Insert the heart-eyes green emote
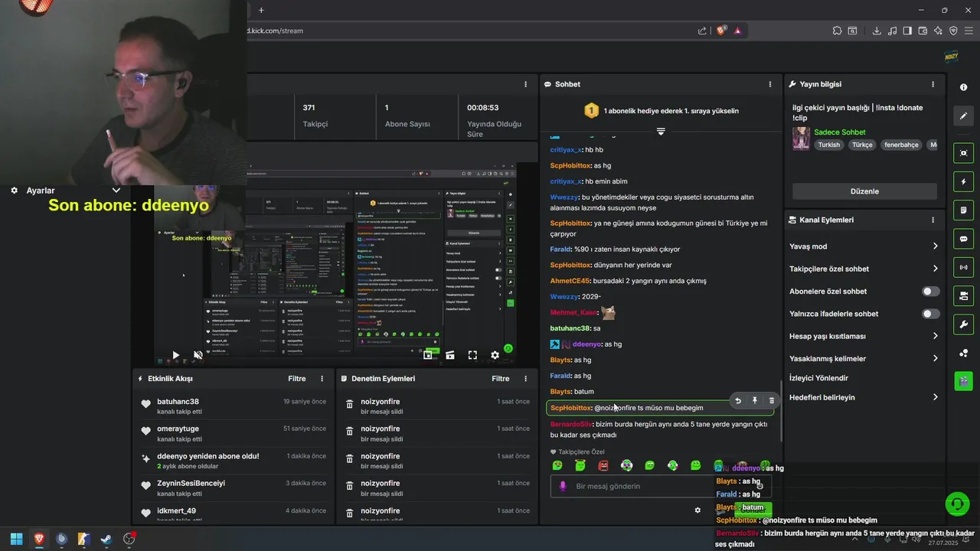Screen dimensions: 980x551 tap(557, 465)
